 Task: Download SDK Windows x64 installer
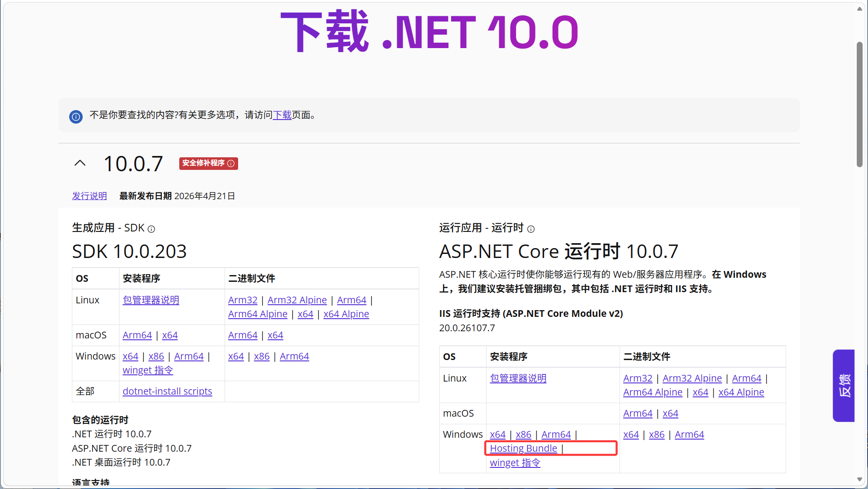click(130, 356)
